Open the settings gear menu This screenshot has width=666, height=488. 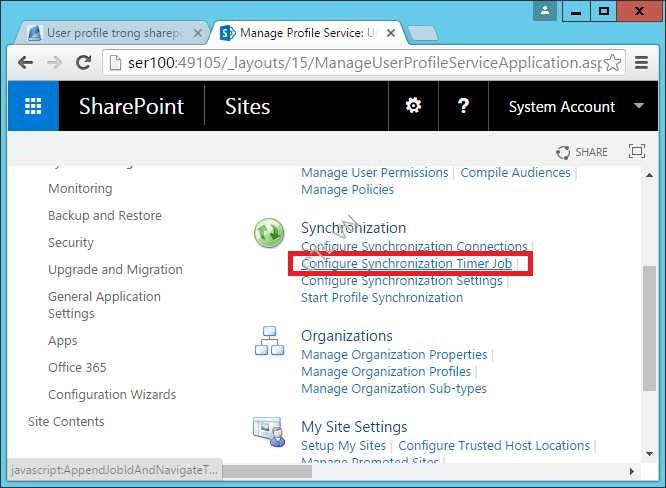click(x=413, y=106)
